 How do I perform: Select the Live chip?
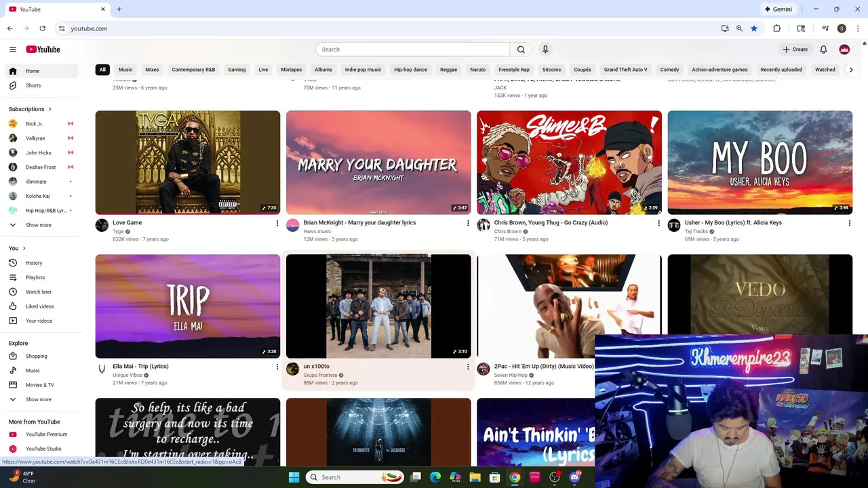tap(263, 70)
